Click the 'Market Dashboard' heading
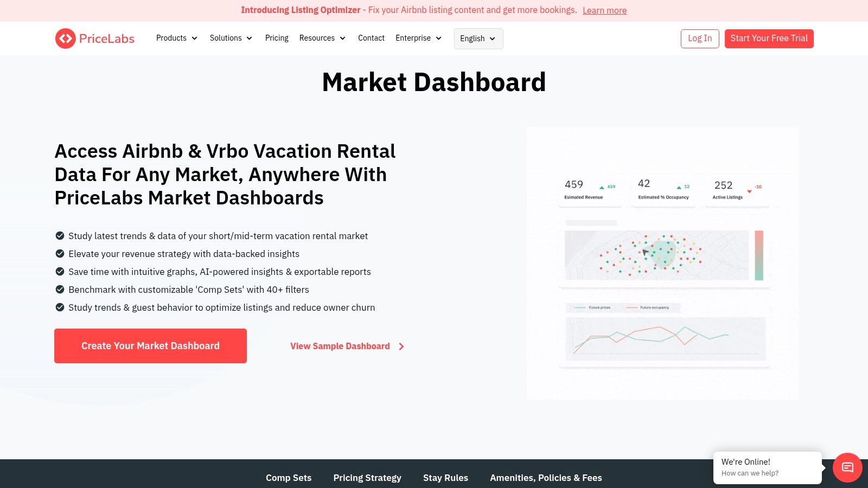This screenshot has height=488, width=868. coord(434,82)
